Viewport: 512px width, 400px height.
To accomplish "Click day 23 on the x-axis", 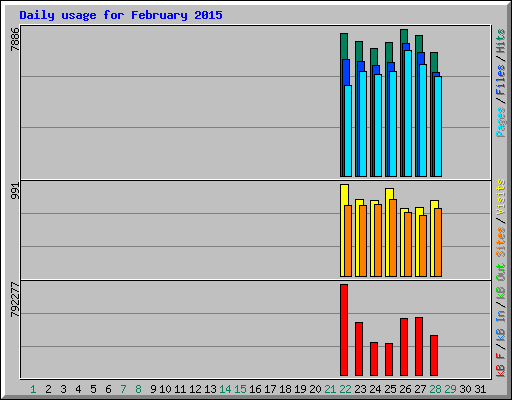I will pyautogui.click(x=360, y=389).
